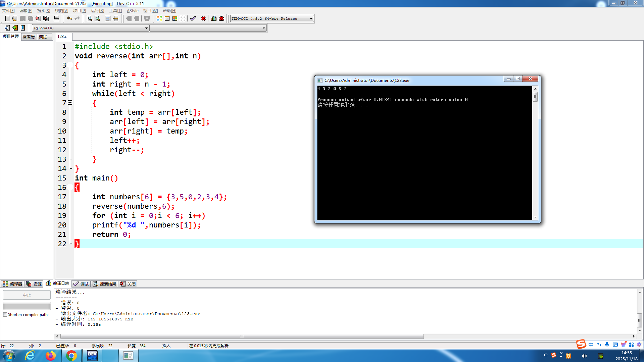The height and width of the screenshot is (362, 644).
Task: Open the Replace tool icon
Action: pyautogui.click(x=97, y=18)
